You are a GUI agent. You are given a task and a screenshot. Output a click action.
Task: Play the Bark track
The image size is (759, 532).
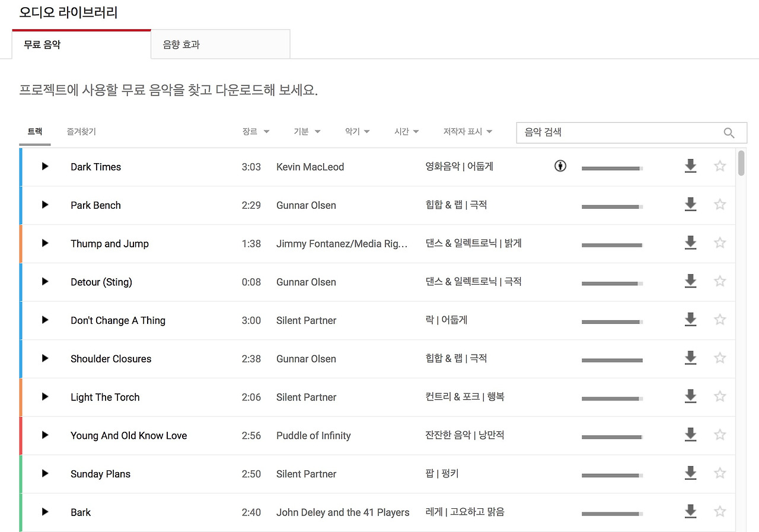(45, 511)
